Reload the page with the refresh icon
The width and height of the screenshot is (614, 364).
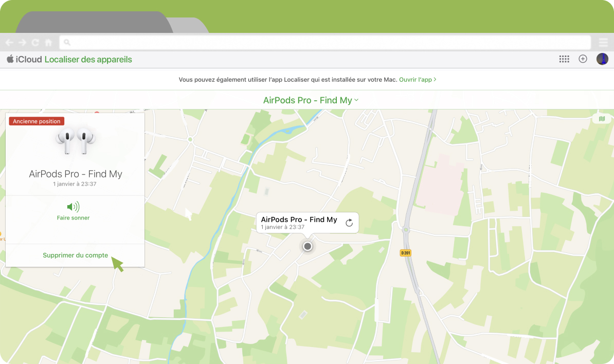point(35,42)
